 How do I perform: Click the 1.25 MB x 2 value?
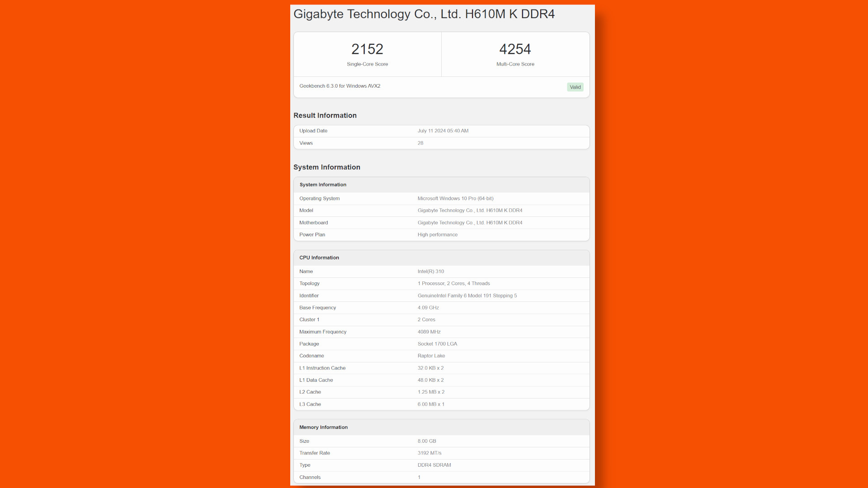pos(431,392)
